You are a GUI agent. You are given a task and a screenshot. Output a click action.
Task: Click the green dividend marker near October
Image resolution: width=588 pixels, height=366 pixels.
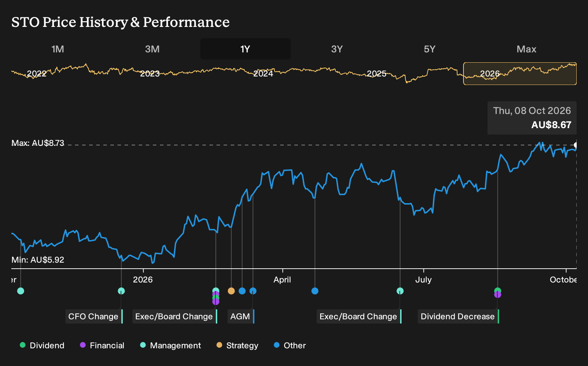498,290
